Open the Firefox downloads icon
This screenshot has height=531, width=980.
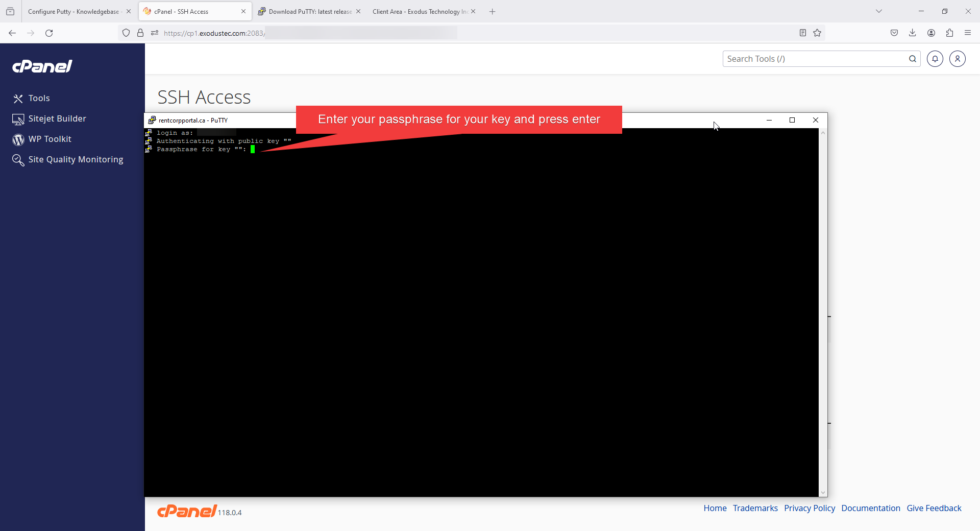tap(912, 33)
